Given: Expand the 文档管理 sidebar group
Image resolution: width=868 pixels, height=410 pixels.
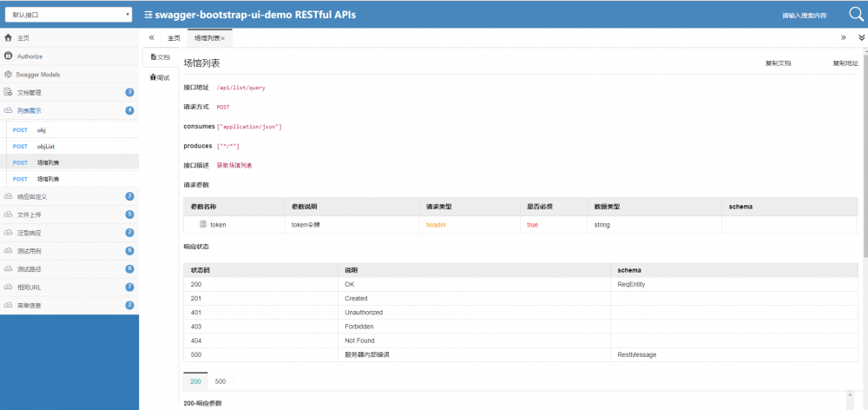Looking at the screenshot, I should (x=30, y=92).
